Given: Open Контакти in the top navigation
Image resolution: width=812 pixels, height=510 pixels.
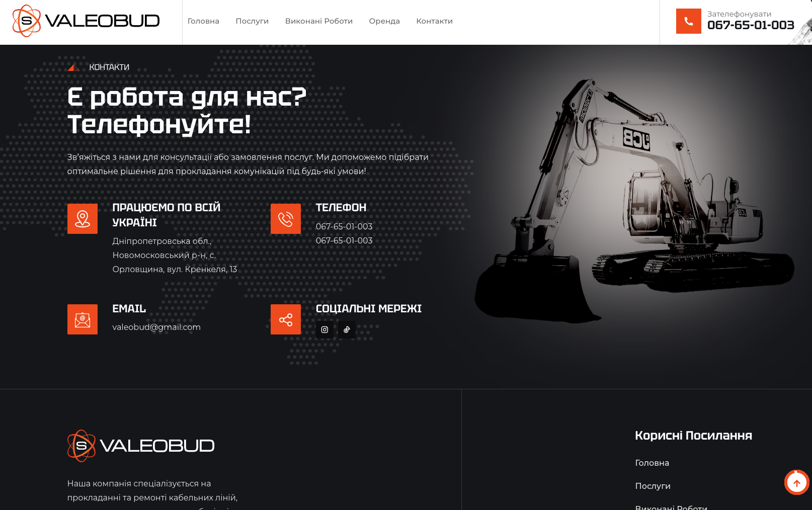Looking at the screenshot, I should 434,21.
